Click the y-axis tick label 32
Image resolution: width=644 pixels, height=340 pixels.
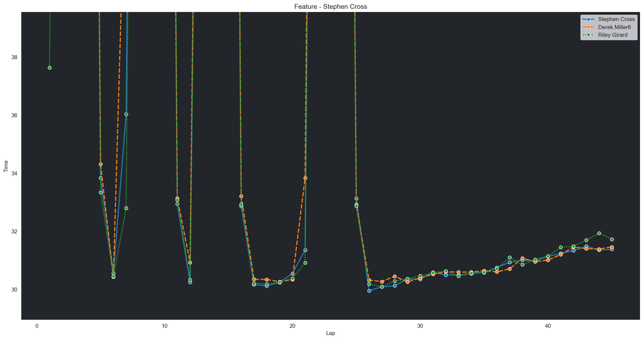click(14, 231)
